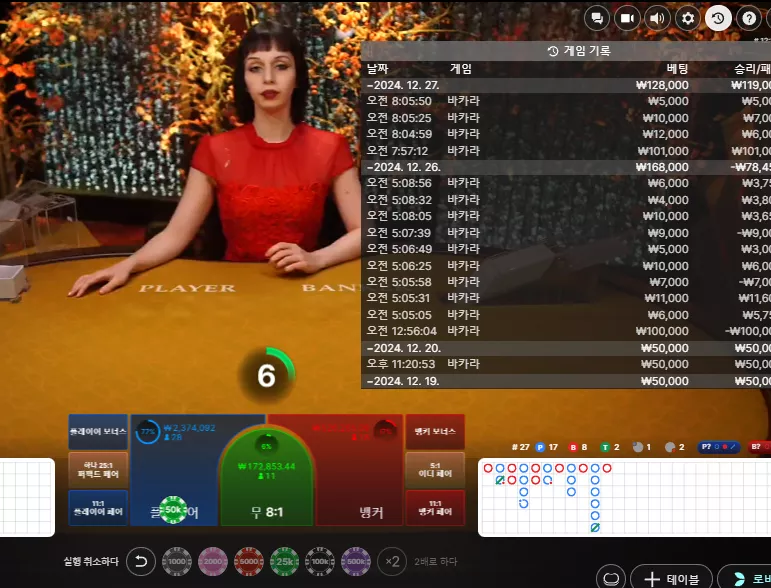The width and height of the screenshot is (771, 588).
Task: Open settings via the gear icon
Action: click(x=688, y=18)
